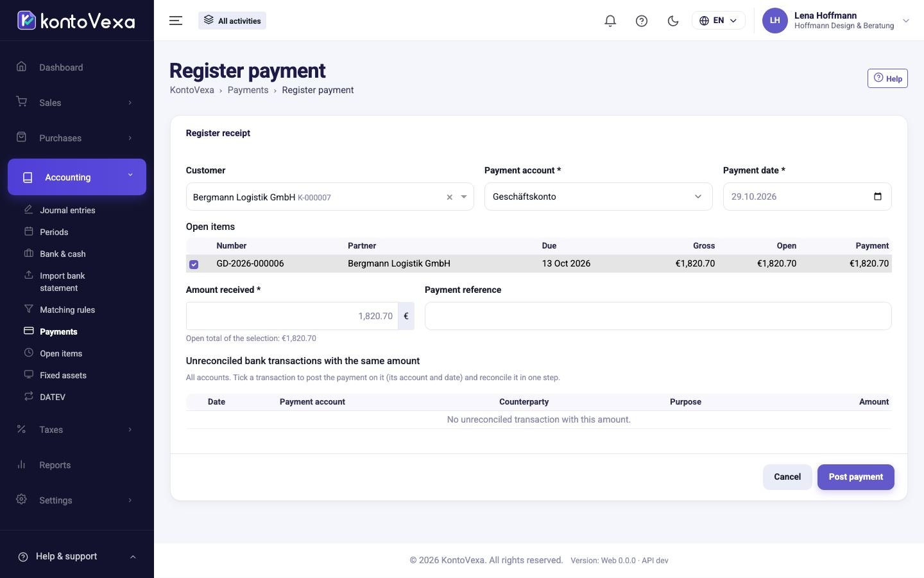Uncheck invoice GD-2026-000006 checkbox
The width and height of the screenshot is (924, 578).
point(194,264)
